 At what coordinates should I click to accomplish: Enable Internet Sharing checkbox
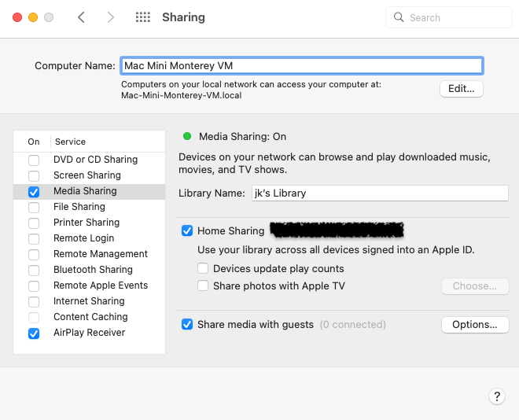(x=34, y=301)
